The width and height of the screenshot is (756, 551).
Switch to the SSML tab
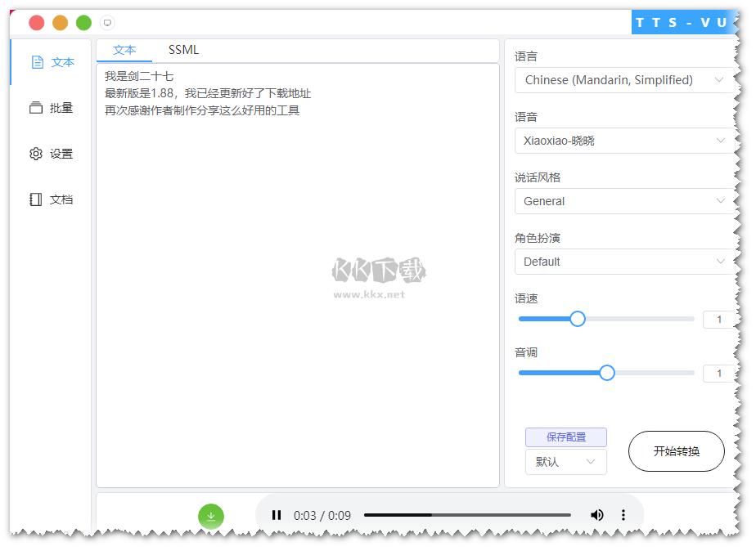(183, 50)
